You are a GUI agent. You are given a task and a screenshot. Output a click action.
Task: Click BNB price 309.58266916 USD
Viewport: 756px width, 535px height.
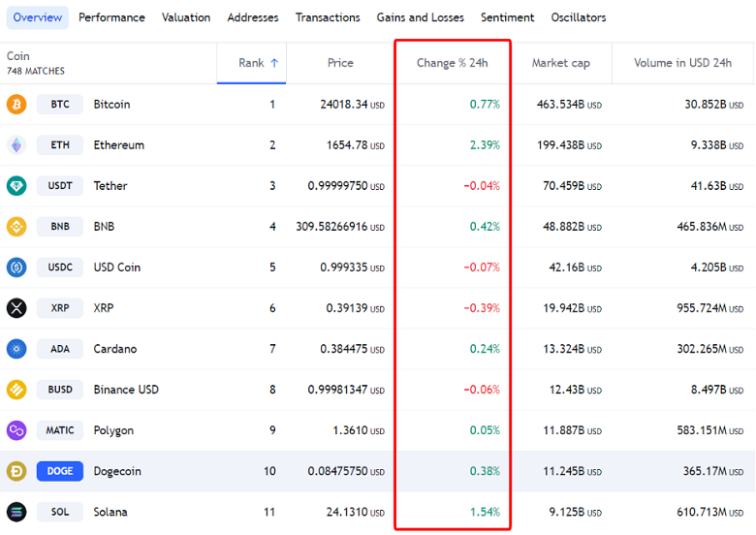click(x=340, y=227)
